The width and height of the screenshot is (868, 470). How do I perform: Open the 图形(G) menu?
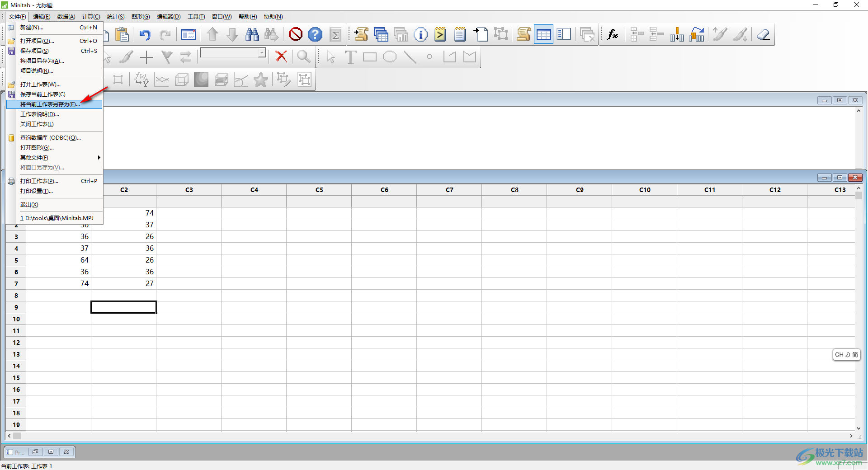141,17
